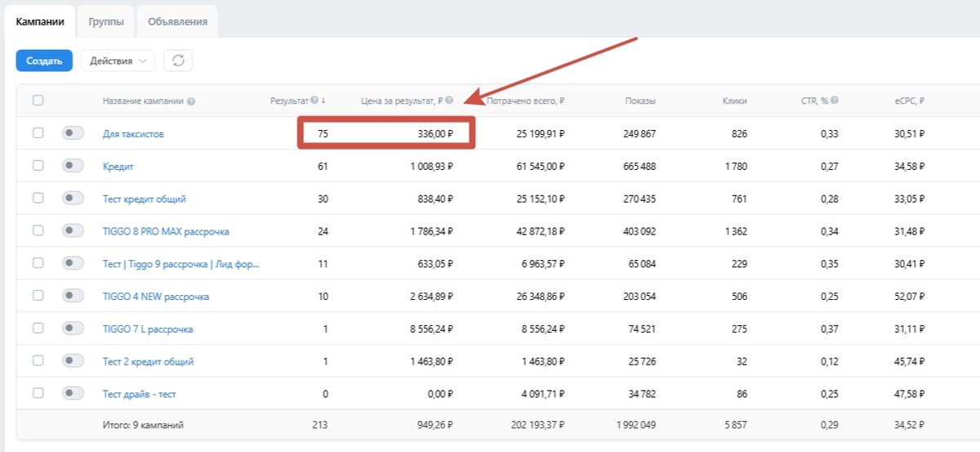The image size is (980, 452).
Task: Open the Тест драйв - тест link
Action: point(140,394)
